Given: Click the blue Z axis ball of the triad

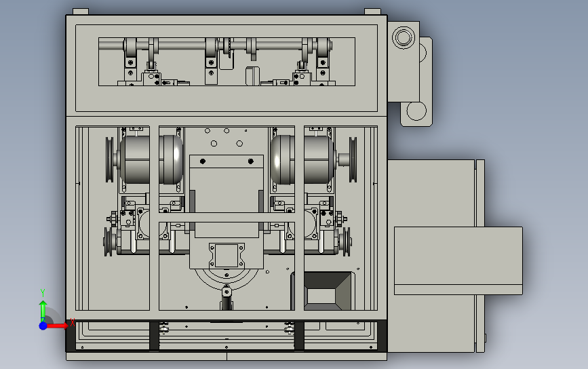Looking at the screenshot, I should click(x=43, y=326).
